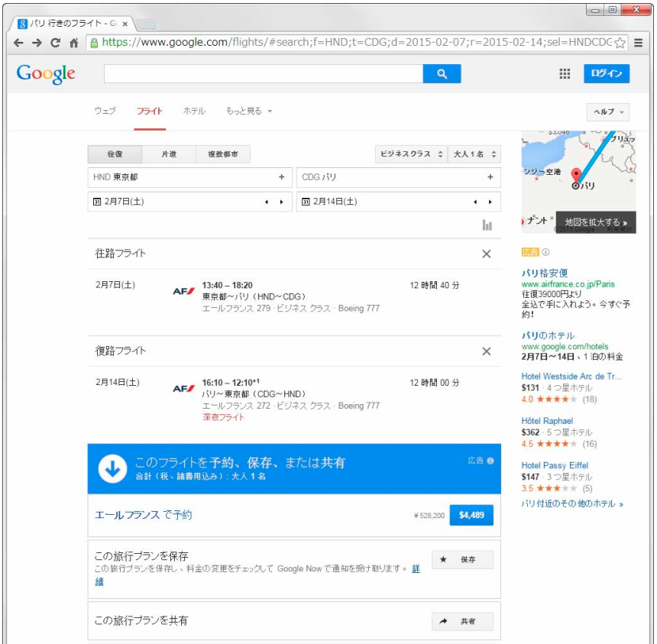Click the blue search magnifier button
Screen dimensions: 657x644
442,74
